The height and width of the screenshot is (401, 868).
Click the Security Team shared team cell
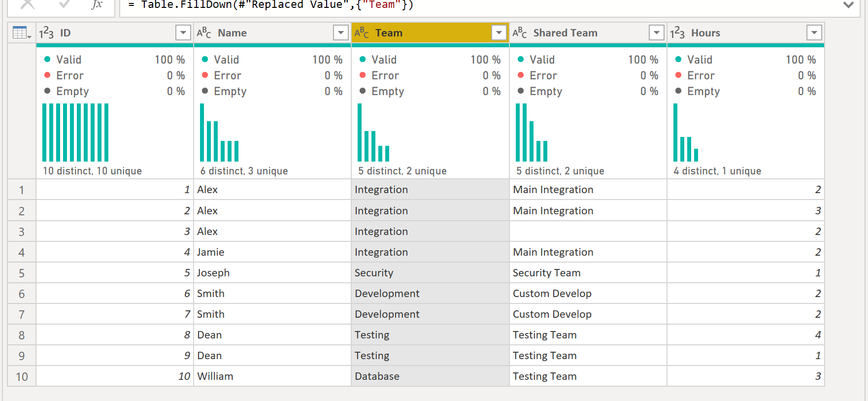pos(588,273)
